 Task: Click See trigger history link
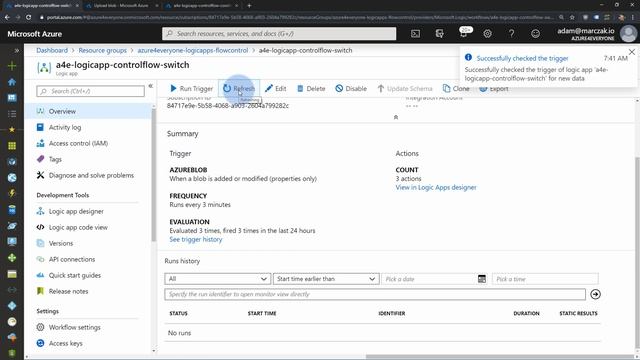click(196, 239)
